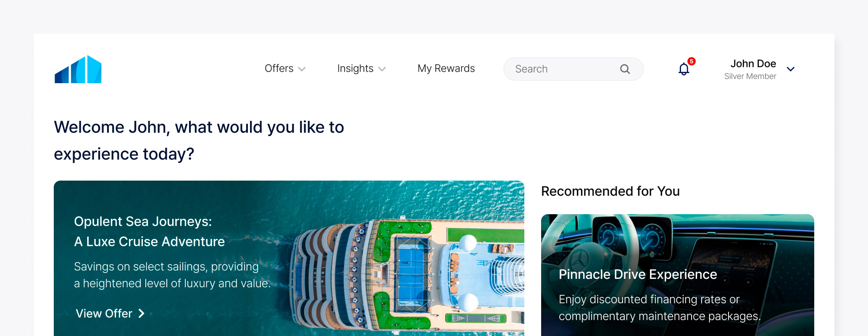Click View Offer on the cruise promotion
This screenshot has width=868, height=336.
click(x=104, y=313)
